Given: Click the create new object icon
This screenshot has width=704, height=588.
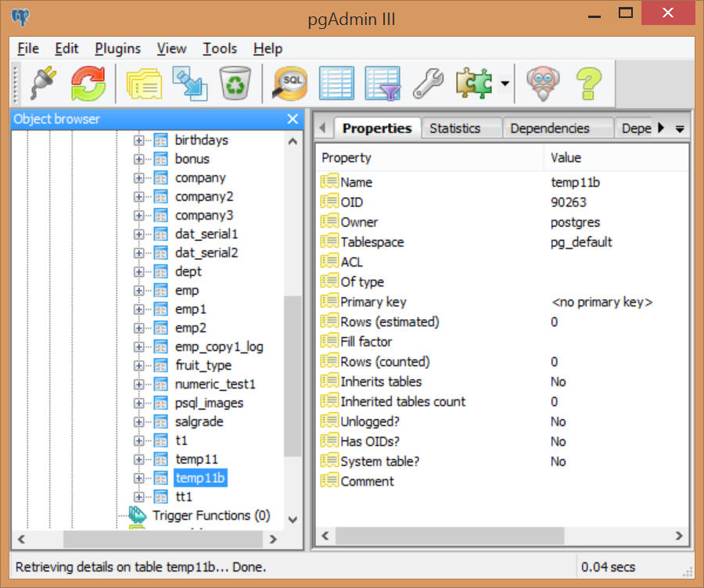Looking at the screenshot, I should pyautogui.click(x=190, y=84).
